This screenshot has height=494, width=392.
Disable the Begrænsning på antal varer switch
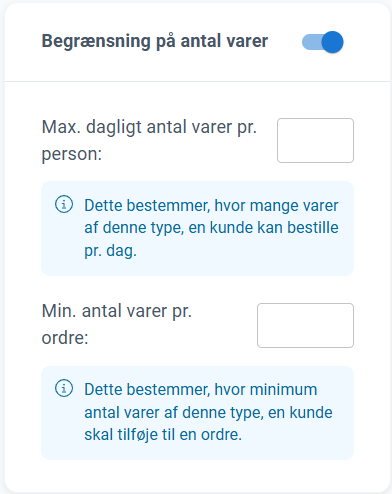pos(323,42)
